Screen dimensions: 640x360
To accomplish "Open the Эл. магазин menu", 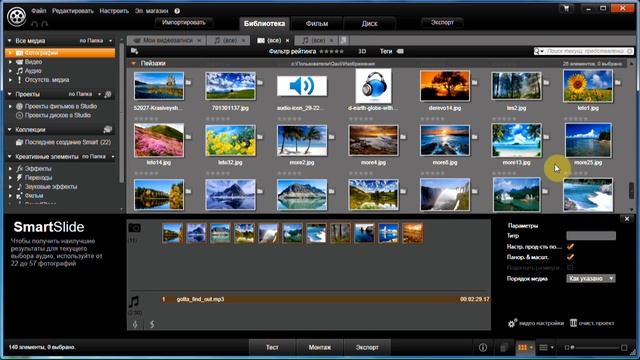I will tap(151, 11).
